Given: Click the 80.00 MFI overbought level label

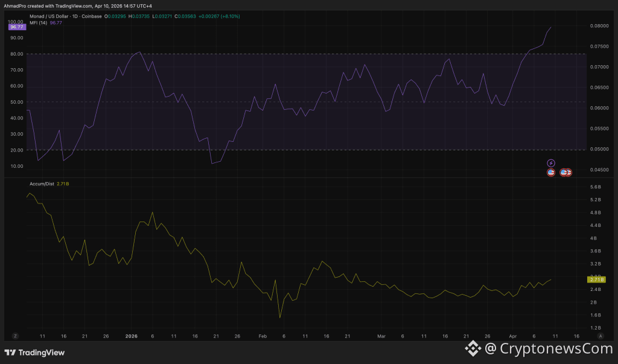Looking at the screenshot, I should tap(16, 54).
